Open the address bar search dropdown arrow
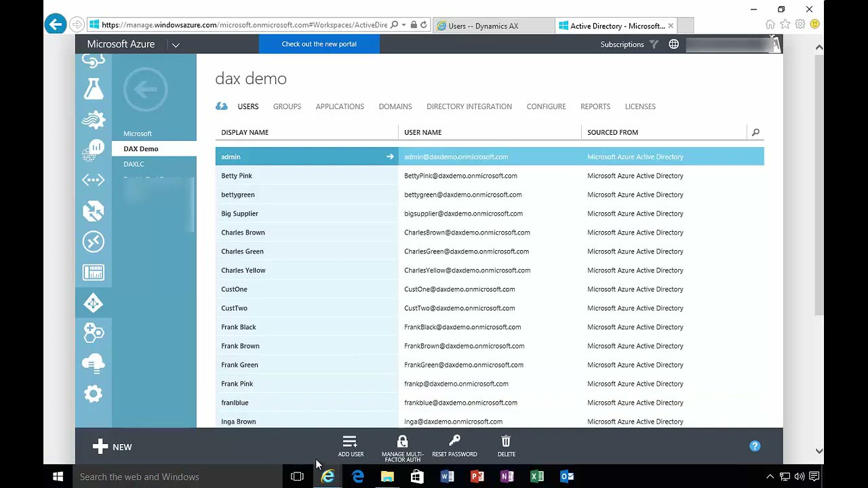868x488 pixels. tap(403, 25)
